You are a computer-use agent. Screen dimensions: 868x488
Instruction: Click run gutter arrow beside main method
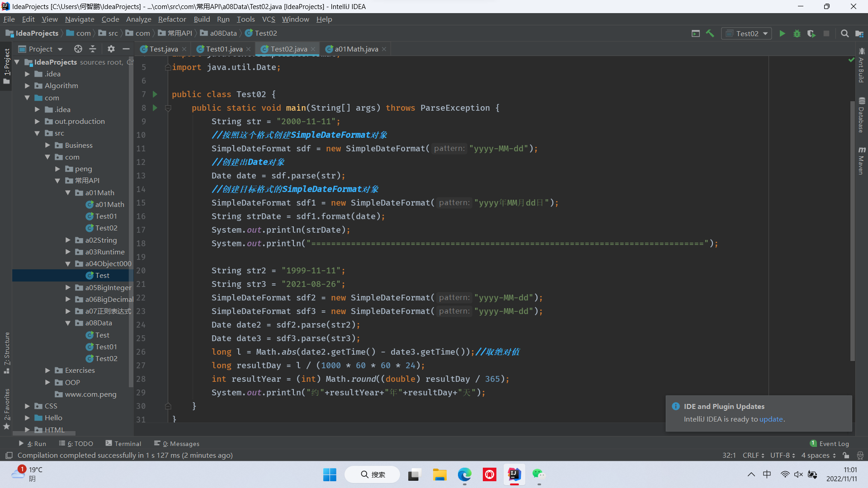(x=155, y=108)
